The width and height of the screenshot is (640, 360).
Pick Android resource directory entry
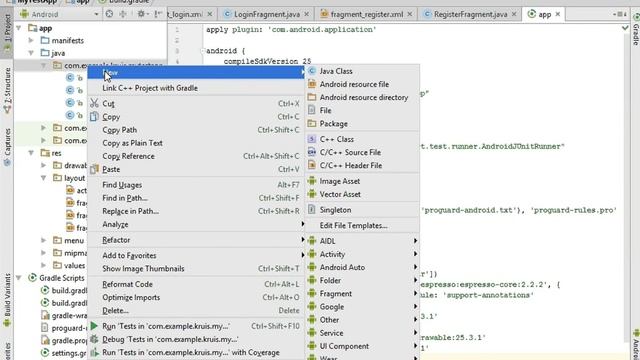[364, 97]
